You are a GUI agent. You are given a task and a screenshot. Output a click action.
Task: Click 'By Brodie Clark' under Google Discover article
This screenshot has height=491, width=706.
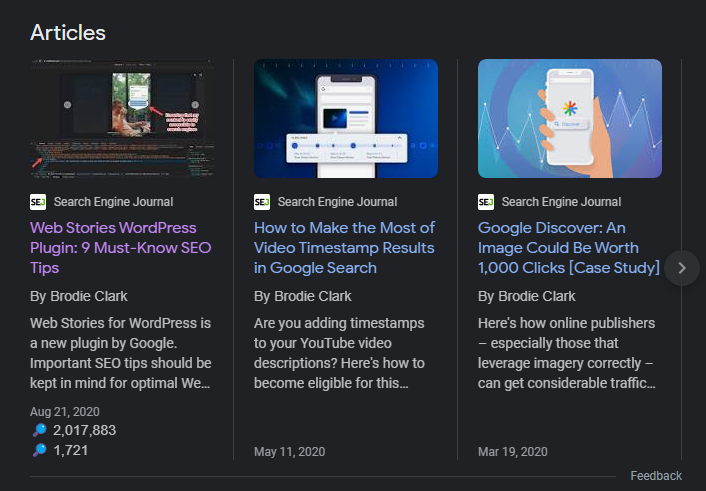[527, 296]
